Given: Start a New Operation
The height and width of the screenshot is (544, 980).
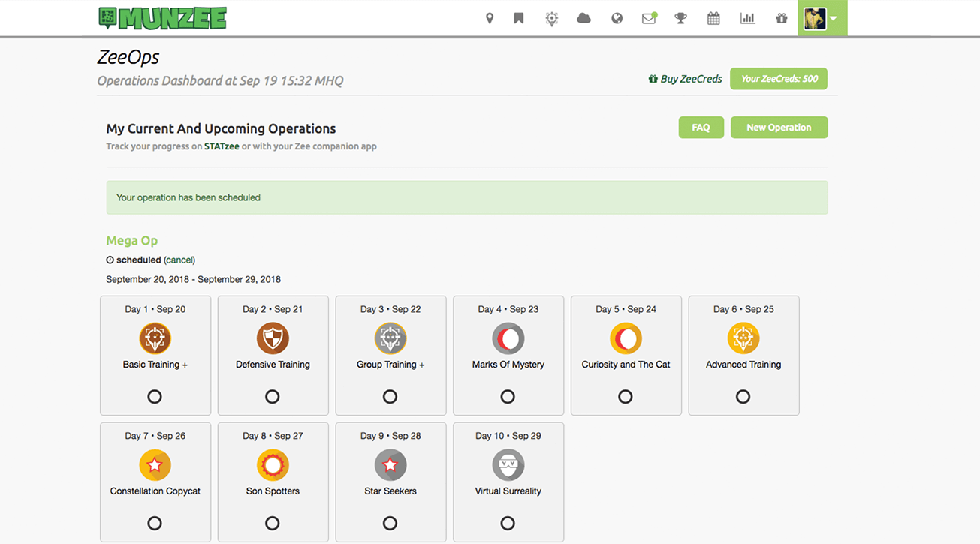Looking at the screenshot, I should (x=779, y=128).
